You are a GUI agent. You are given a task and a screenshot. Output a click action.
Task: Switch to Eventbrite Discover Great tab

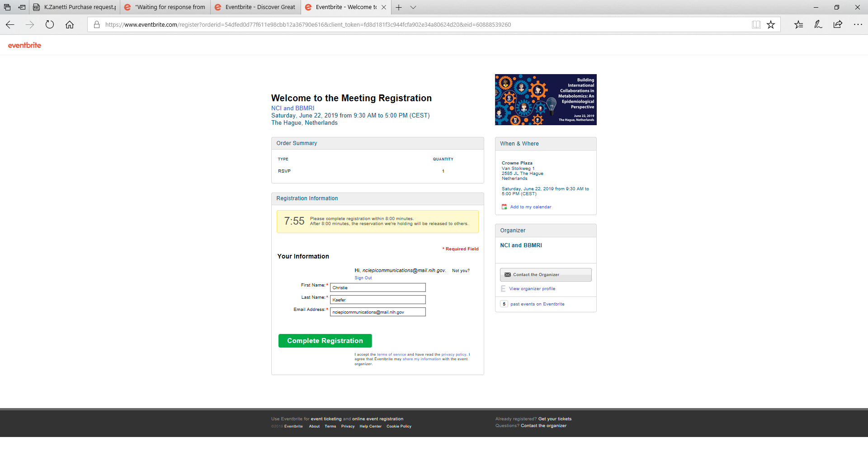(256, 7)
